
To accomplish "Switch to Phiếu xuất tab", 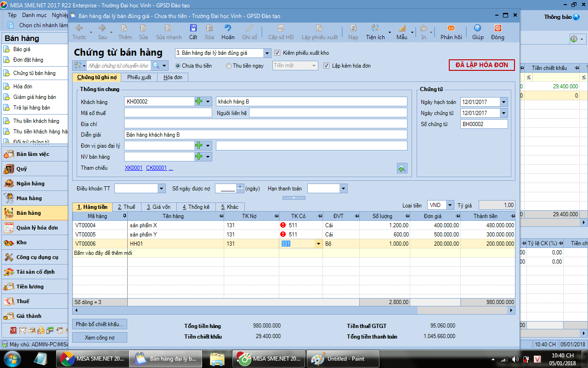I will coord(139,77).
